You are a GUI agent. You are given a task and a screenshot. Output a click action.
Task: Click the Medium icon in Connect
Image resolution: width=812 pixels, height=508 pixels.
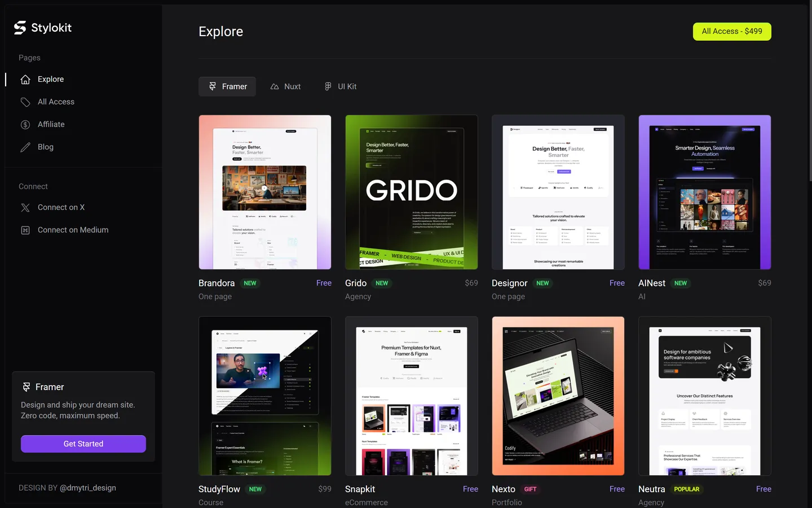25,230
